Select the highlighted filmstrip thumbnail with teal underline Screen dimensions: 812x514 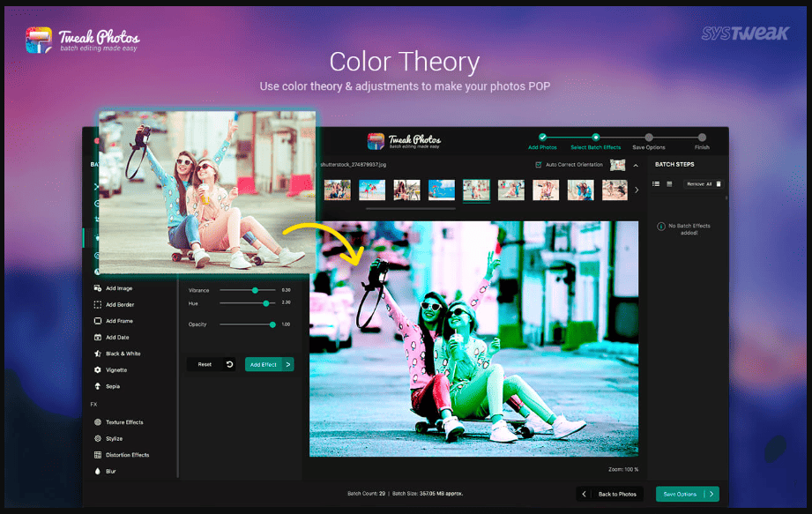(x=476, y=190)
